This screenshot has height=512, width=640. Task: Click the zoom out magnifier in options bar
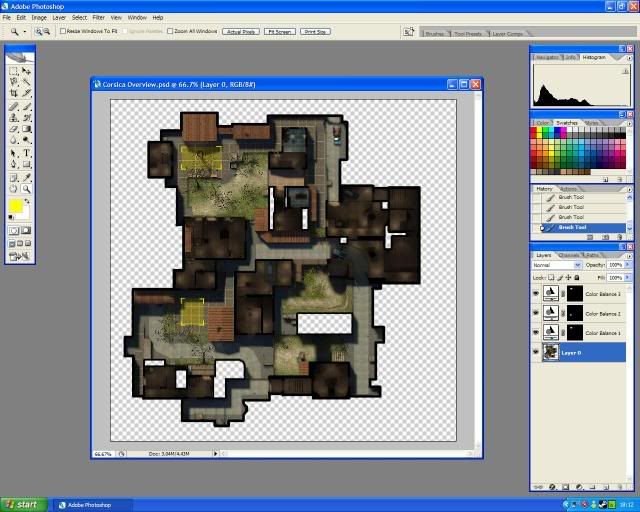tap(47, 32)
